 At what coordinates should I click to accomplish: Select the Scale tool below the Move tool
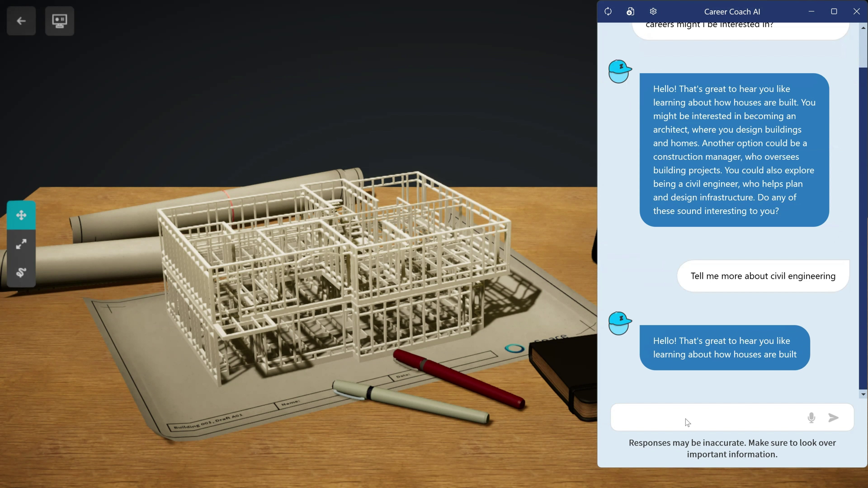point(21,244)
